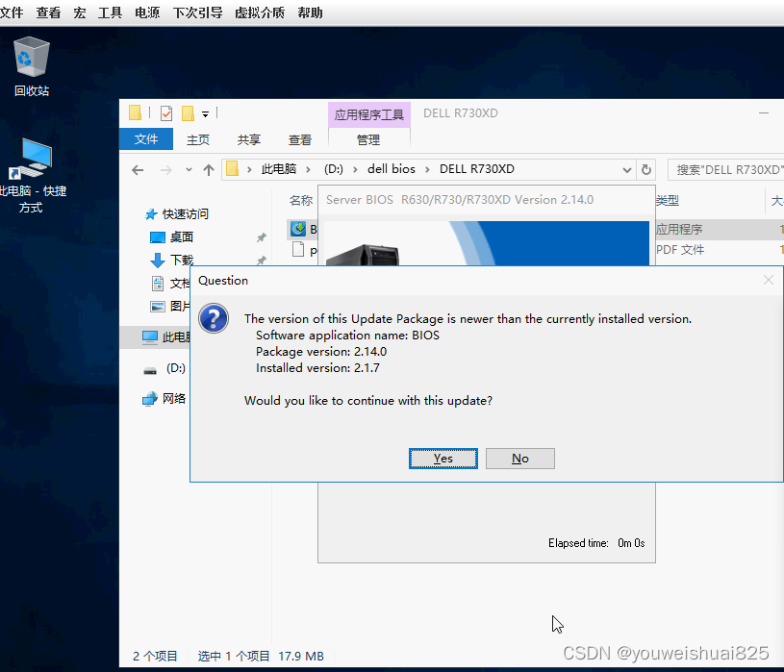
Task: Click the 应用程序 type cell
Action: (679, 230)
